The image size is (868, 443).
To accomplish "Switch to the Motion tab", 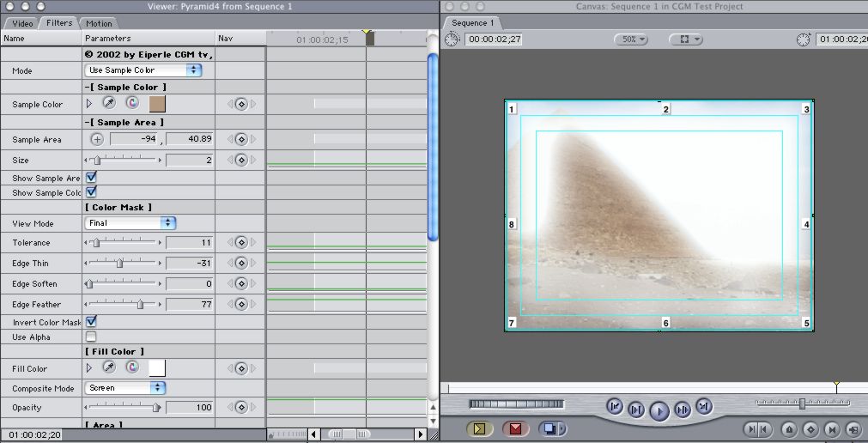I will pos(99,23).
